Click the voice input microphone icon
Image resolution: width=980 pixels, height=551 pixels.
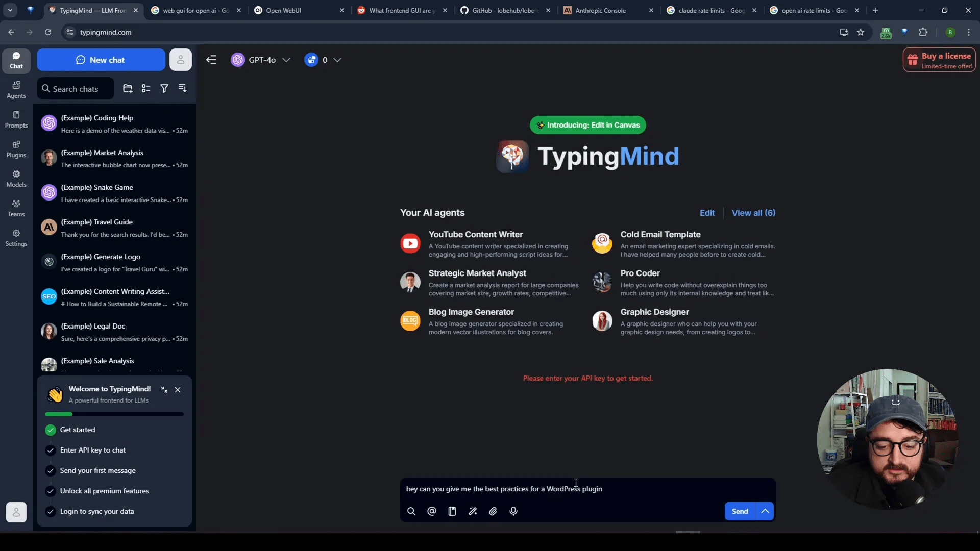(x=513, y=511)
